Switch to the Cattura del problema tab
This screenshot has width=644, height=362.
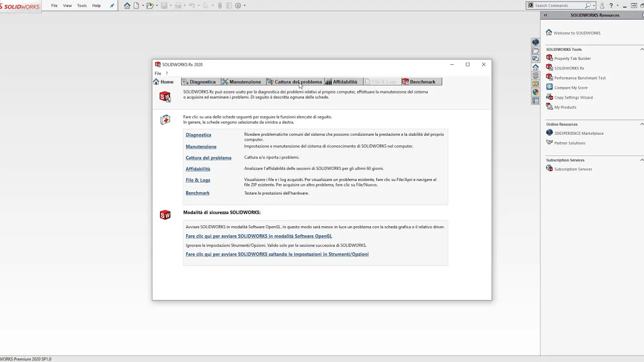coord(295,82)
